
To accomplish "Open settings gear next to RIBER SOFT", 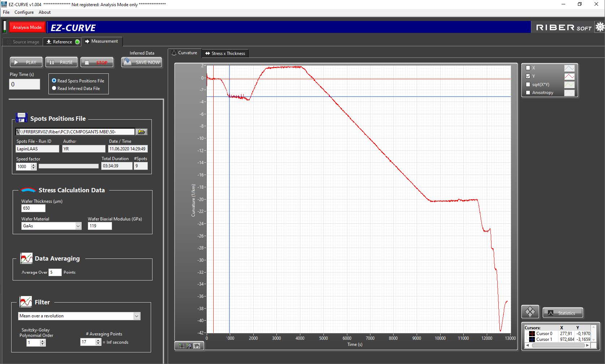I will [x=600, y=27].
